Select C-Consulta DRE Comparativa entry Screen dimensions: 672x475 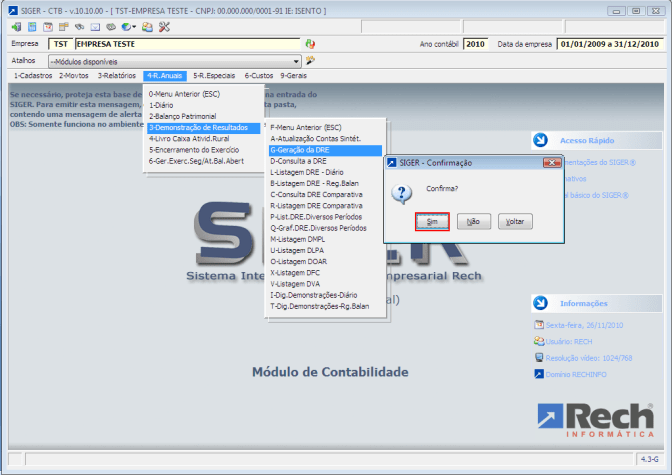[325, 194]
